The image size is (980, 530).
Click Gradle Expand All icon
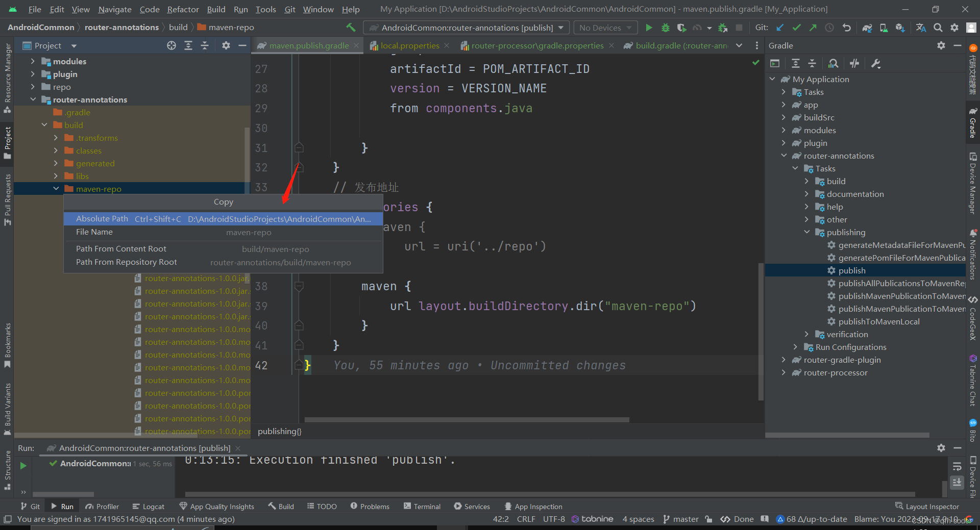[795, 63]
